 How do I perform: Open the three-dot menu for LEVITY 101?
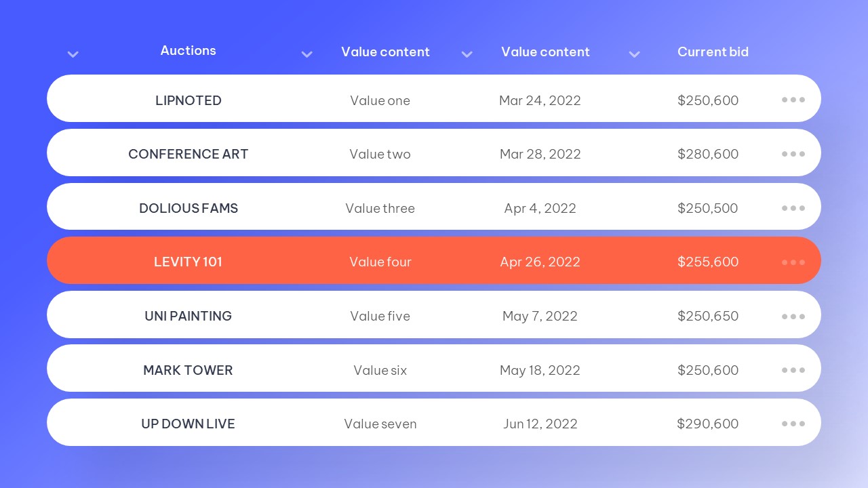(x=793, y=262)
